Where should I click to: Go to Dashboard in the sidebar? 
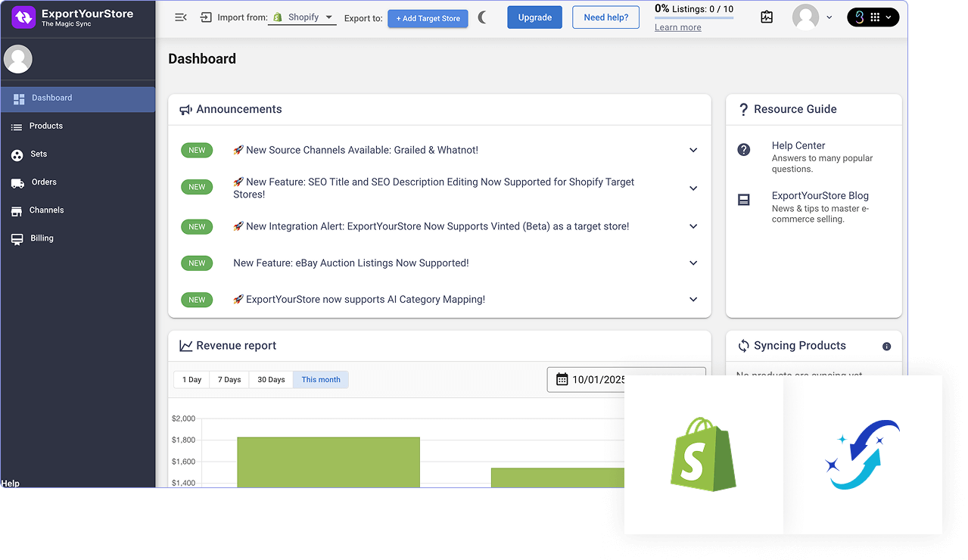(x=77, y=98)
